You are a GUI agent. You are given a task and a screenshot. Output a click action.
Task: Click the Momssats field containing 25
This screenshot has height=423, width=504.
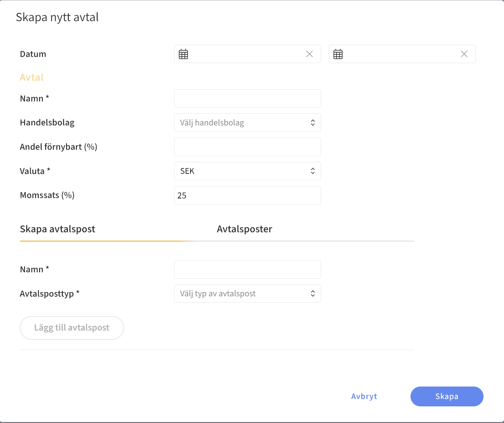(248, 195)
